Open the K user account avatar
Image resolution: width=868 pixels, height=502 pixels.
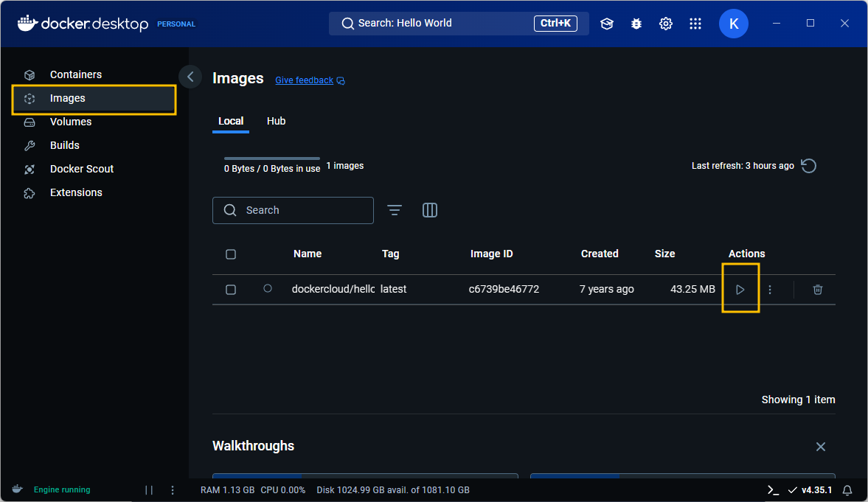point(734,24)
